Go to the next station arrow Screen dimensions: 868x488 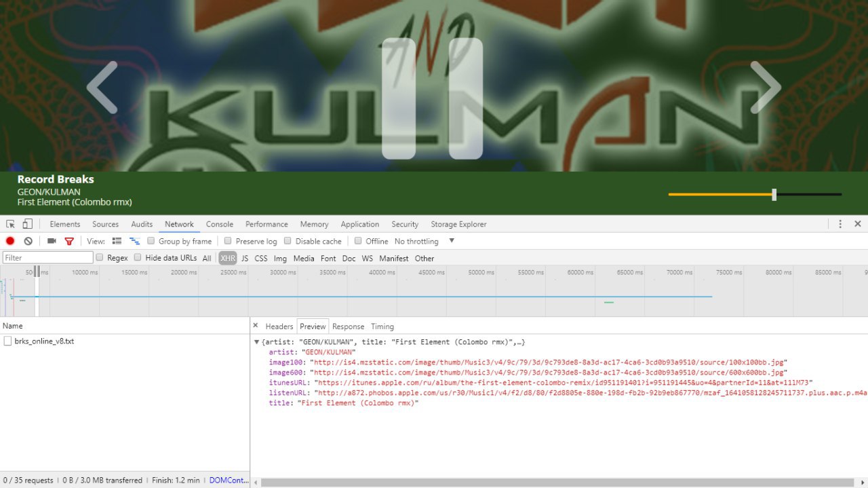pos(766,88)
